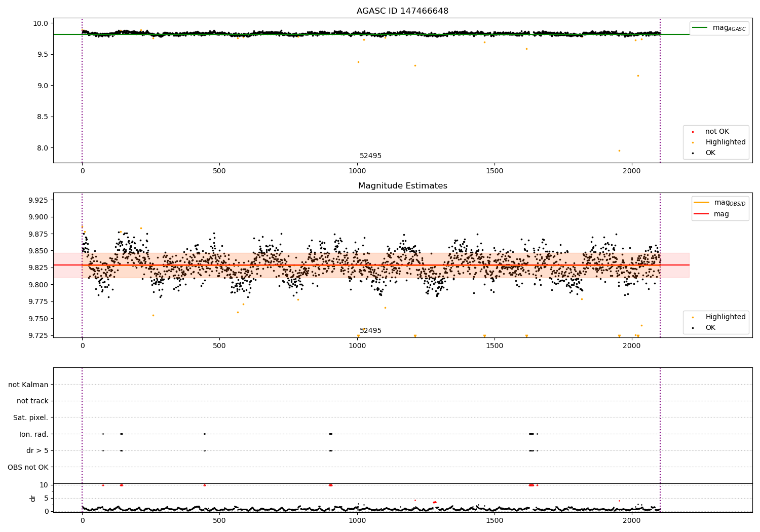The width and height of the screenshot is (760, 532).
Task: Click the '9.750' y-tick label
Action: tap(38, 319)
